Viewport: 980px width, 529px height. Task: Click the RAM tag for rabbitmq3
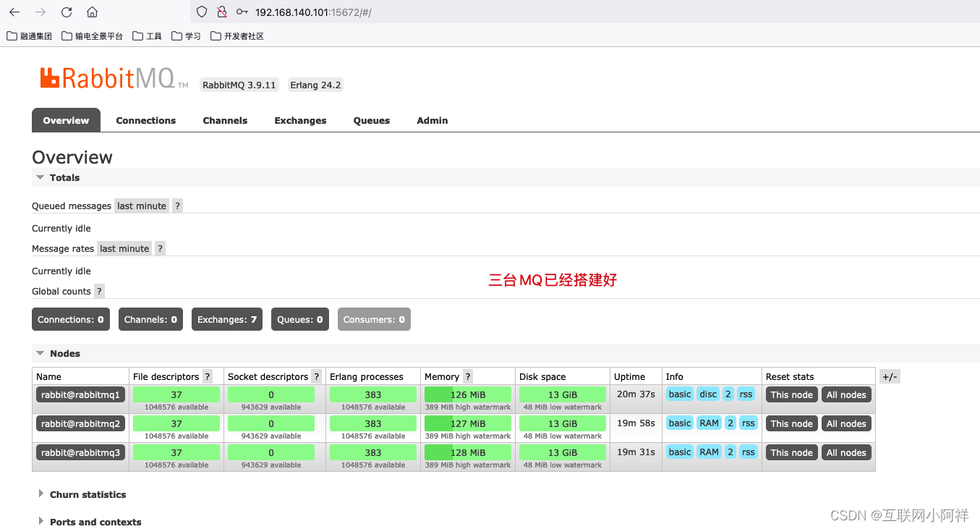point(709,452)
